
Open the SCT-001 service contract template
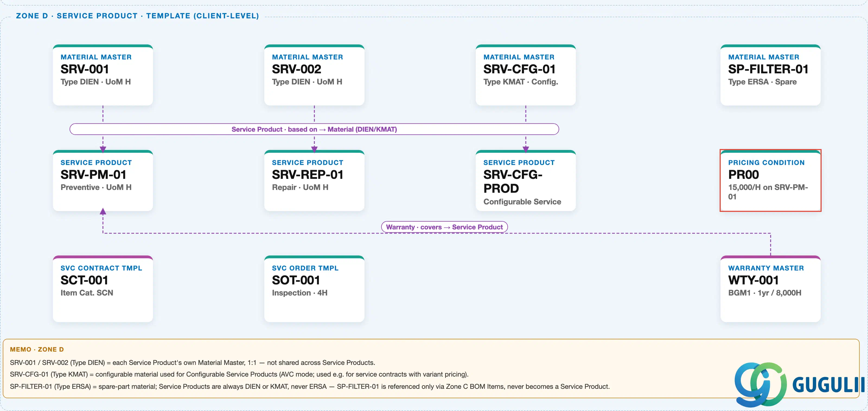tap(103, 289)
